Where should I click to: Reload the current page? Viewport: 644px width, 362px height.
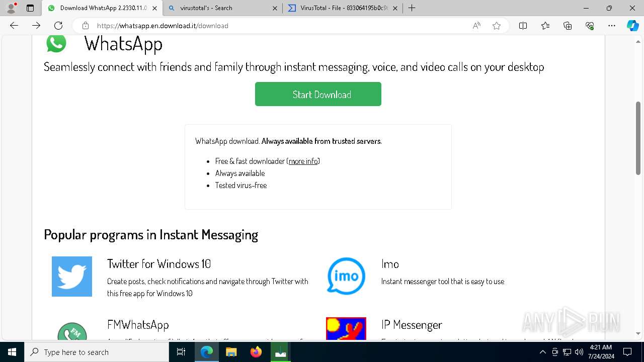coord(58,26)
